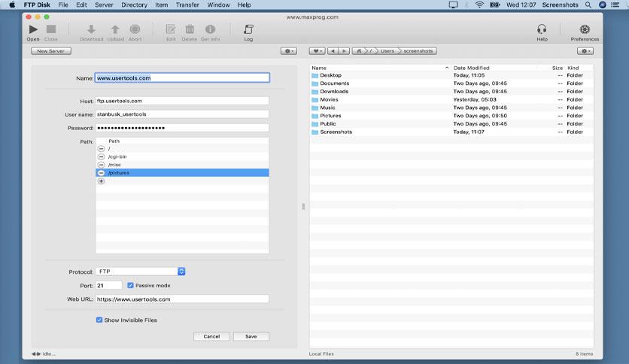Open server pane gear action menu
Image resolution: width=629 pixels, height=364 pixels.
click(x=289, y=51)
